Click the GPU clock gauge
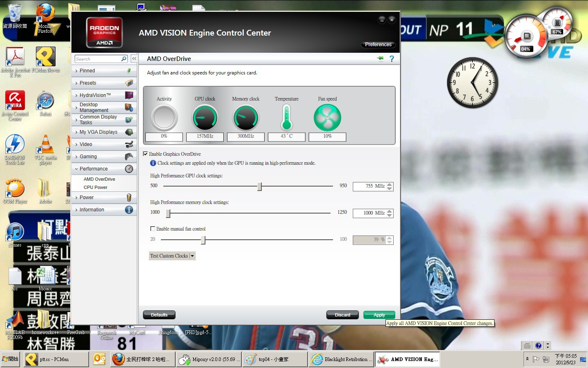This screenshot has height=368, width=588. (x=205, y=118)
